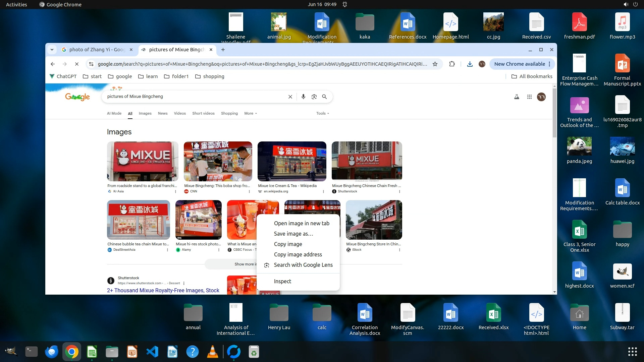Bookmark this page with the star icon

point(435,64)
